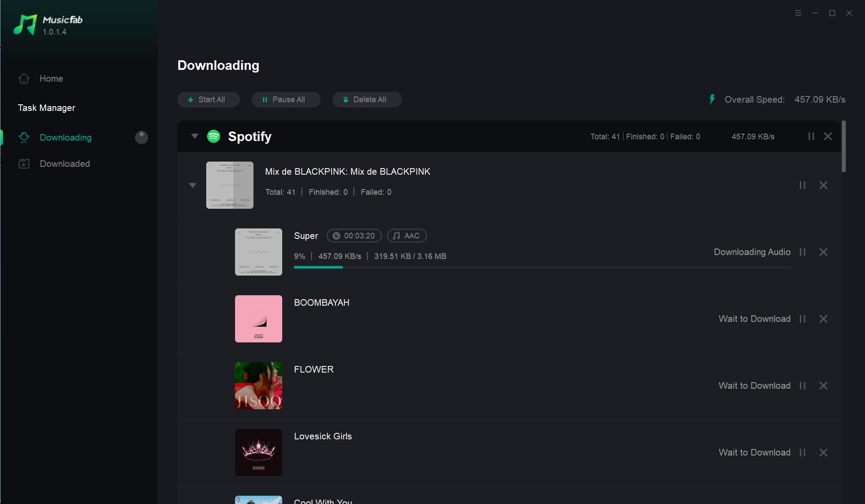Click the Super track progress bar

pyautogui.click(x=542, y=267)
